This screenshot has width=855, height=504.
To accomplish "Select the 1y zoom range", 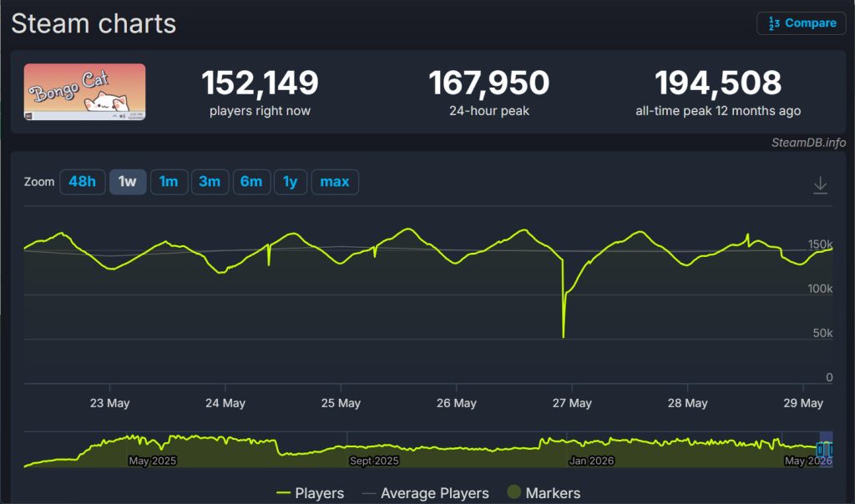I will click(x=290, y=181).
